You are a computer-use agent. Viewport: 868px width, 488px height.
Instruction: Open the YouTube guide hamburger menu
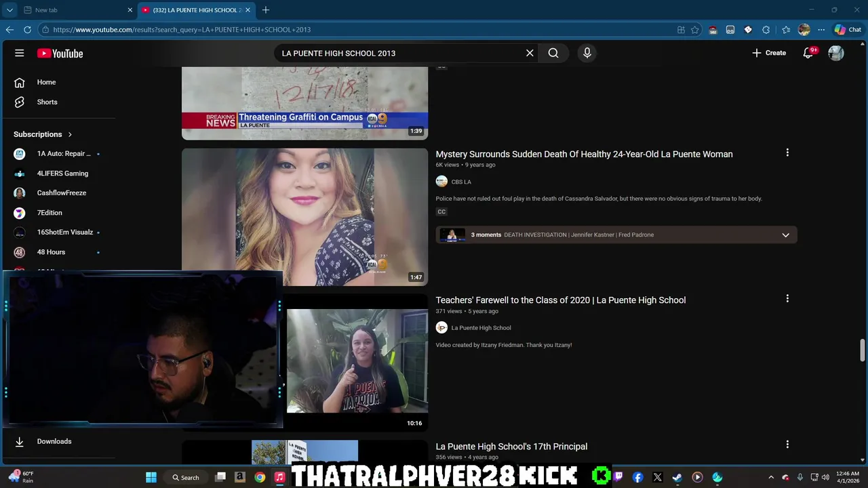click(20, 53)
